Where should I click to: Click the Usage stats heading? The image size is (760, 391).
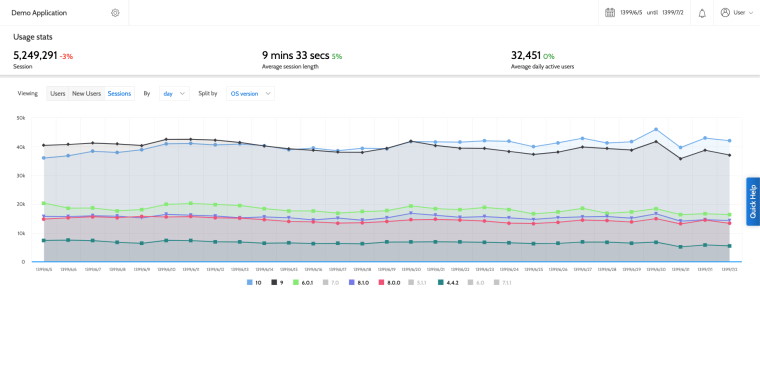click(x=33, y=37)
